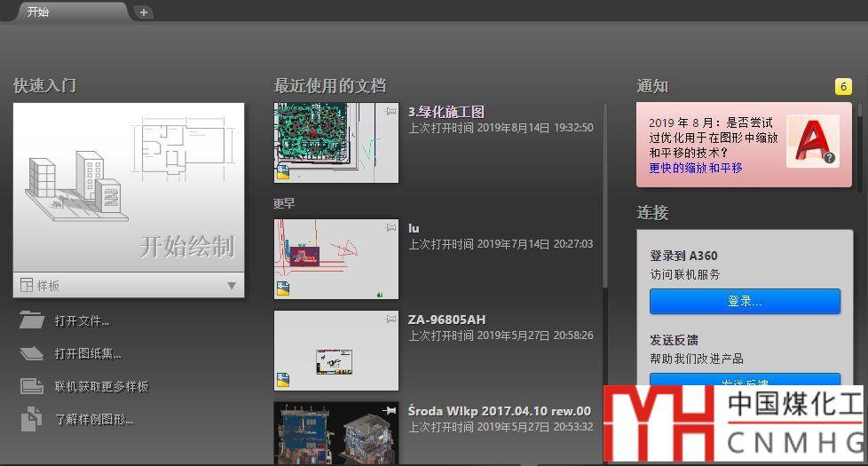This screenshot has width=868, height=466.
Task: Open Środa Wlkp 2017.04.10 rew.00 thumbnail
Action: 336,433
